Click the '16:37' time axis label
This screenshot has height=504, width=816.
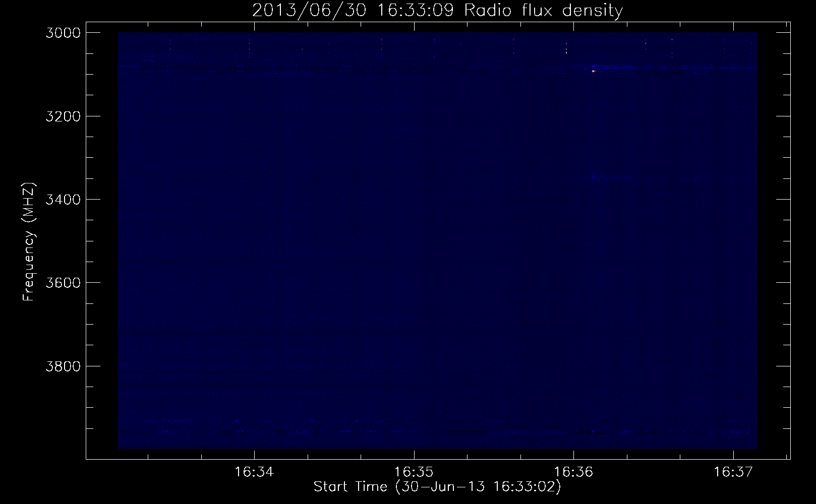[x=733, y=472]
